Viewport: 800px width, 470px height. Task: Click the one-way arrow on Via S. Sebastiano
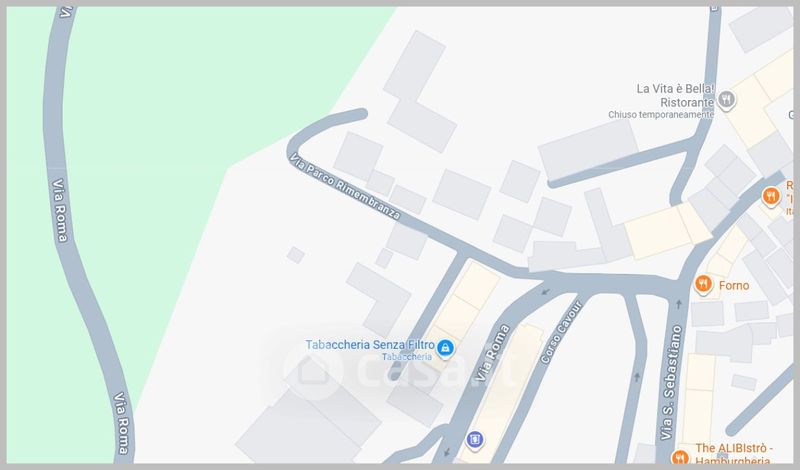[x=679, y=305]
